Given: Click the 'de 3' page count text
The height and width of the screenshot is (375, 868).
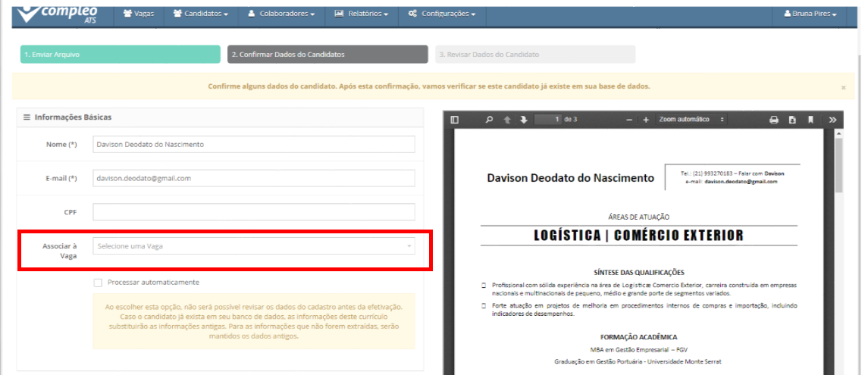Looking at the screenshot, I should 571,120.
